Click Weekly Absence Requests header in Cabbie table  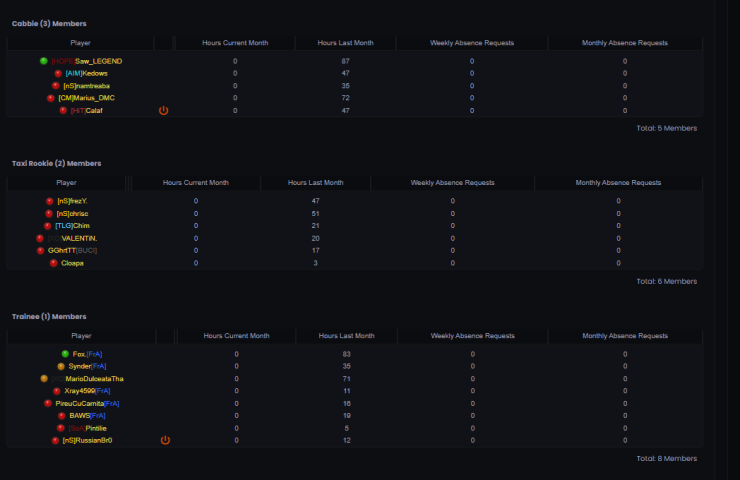click(472, 43)
